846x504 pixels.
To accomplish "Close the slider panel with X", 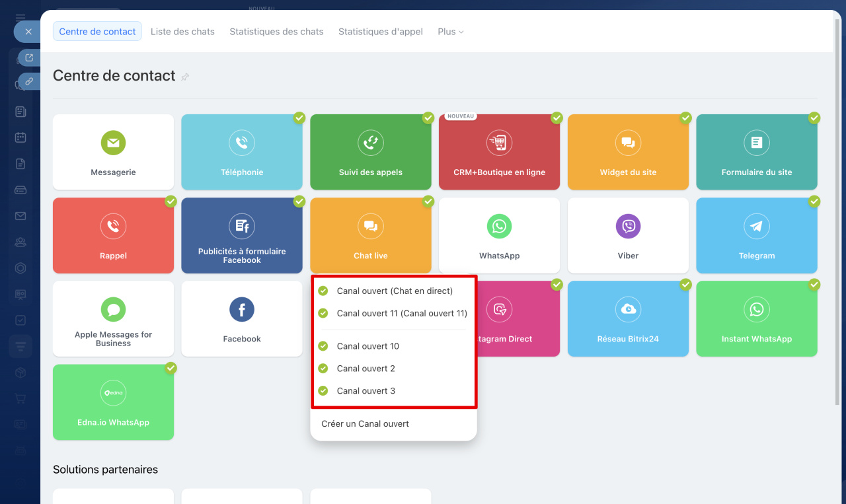I will [x=28, y=31].
